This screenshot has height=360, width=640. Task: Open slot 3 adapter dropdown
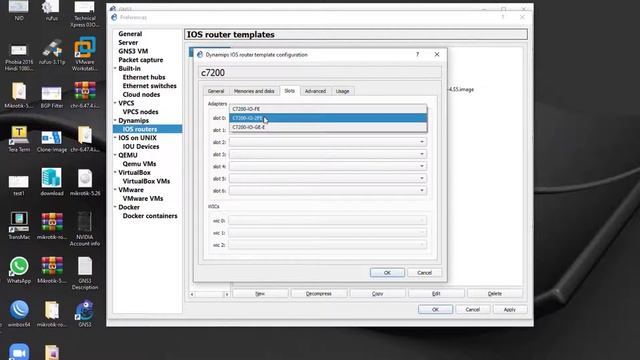point(328,154)
